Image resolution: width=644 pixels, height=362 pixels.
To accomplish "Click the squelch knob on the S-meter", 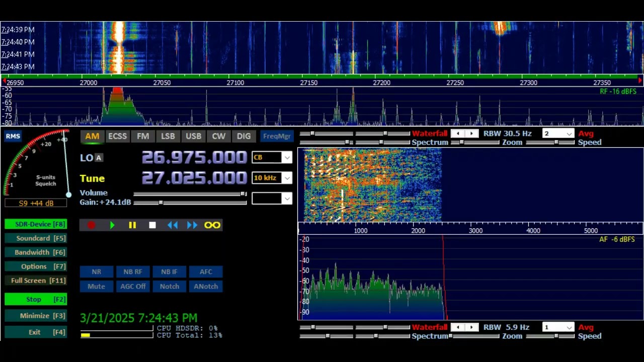I will point(68,195).
